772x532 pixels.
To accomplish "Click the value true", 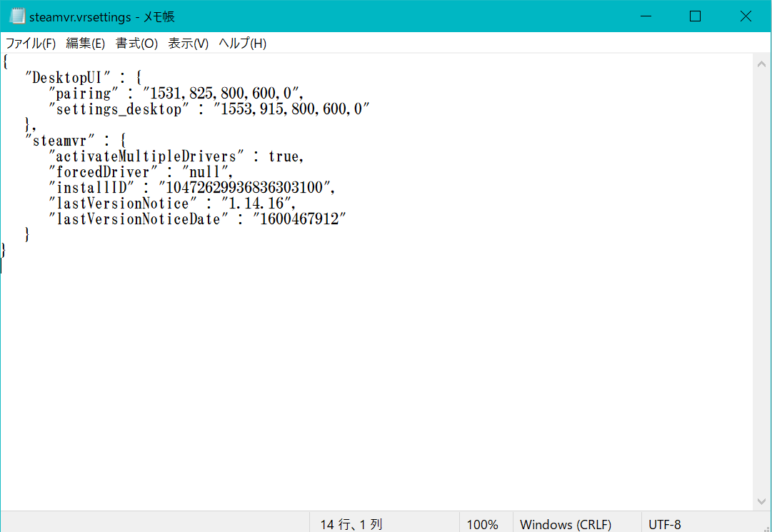I will 284,156.
